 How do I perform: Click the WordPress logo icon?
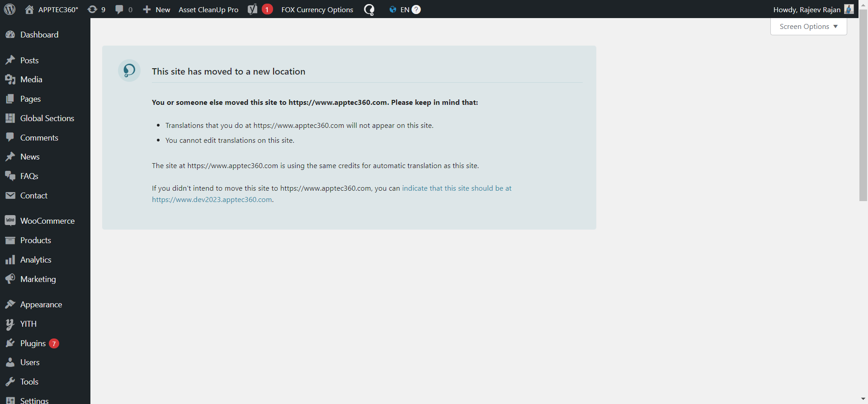tap(9, 9)
